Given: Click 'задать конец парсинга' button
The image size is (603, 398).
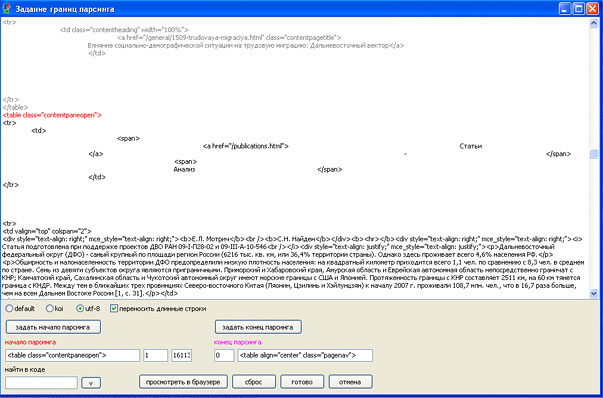Looking at the screenshot, I should click(258, 327).
